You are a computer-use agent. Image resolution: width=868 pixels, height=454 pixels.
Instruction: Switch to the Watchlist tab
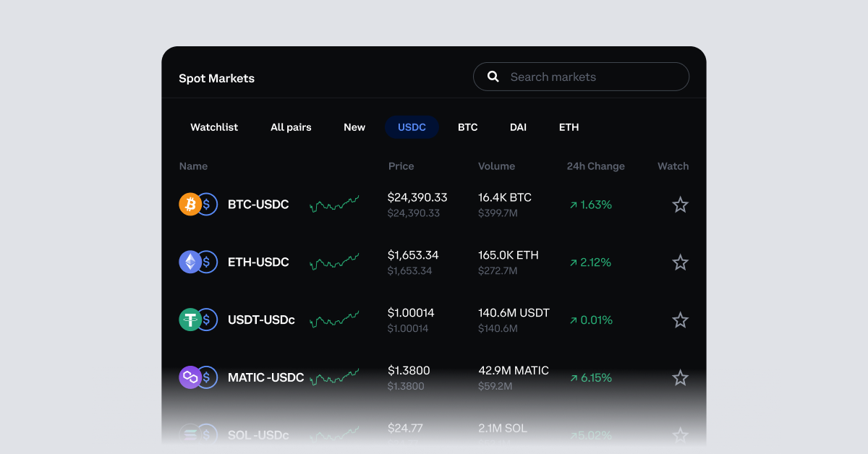214,127
